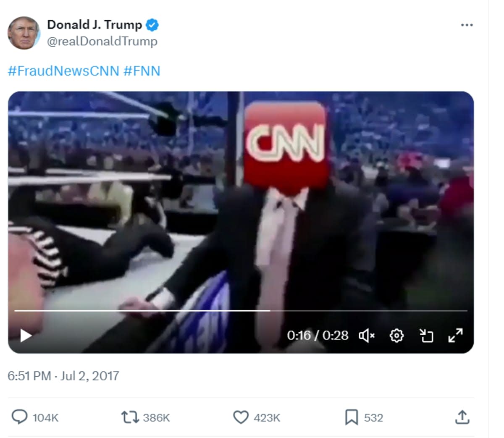Expand the video to fullscreen
The width and height of the screenshot is (504, 438).
pos(455,336)
